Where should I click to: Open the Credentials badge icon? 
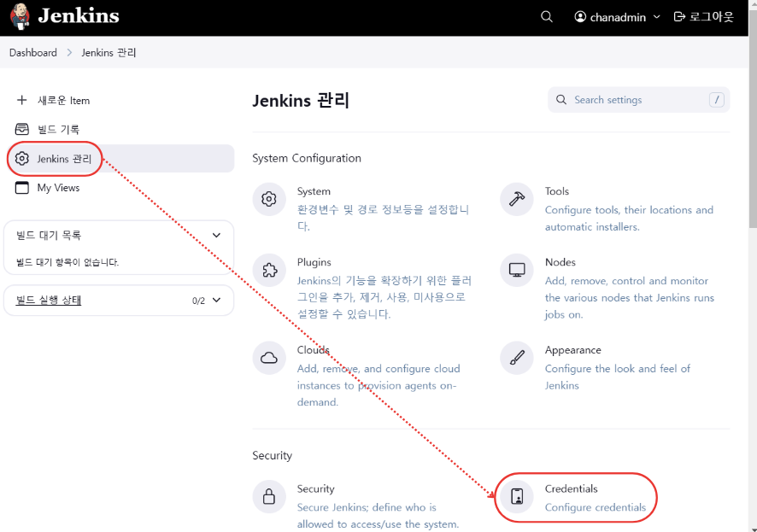coord(517,496)
